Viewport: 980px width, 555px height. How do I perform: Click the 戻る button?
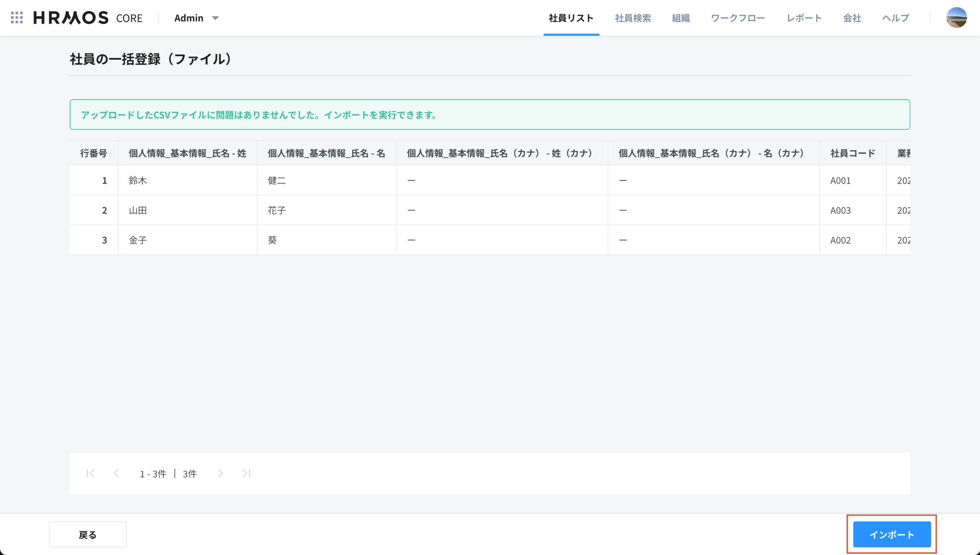pos(88,534)
